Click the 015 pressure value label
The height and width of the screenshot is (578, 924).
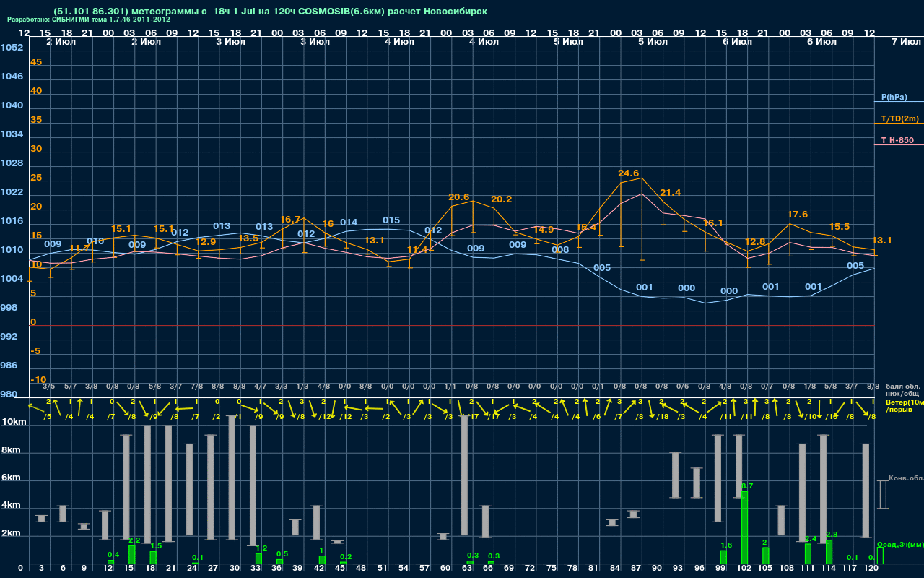point(391,220)
